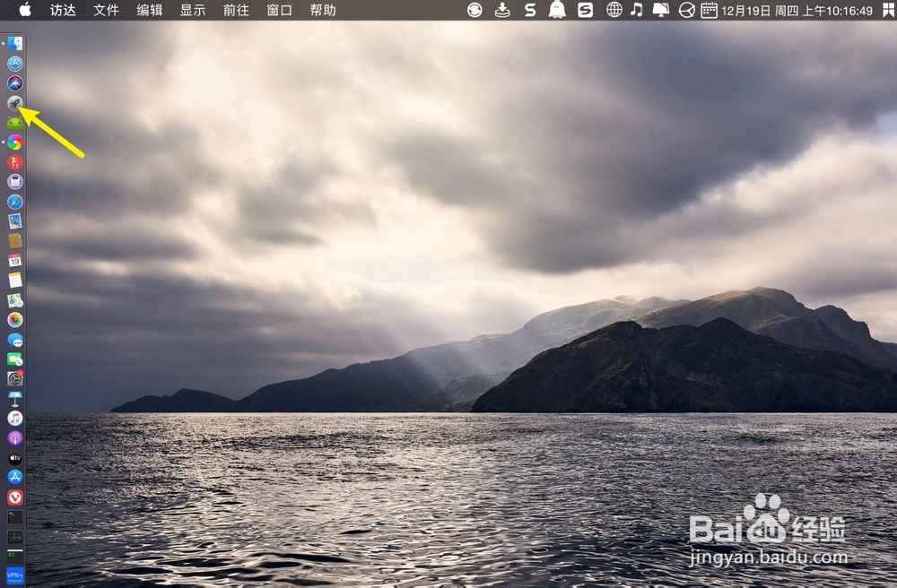The image size is (897, 588).
Task: Open the 前往 menu
Action: (x=235, y=11)
